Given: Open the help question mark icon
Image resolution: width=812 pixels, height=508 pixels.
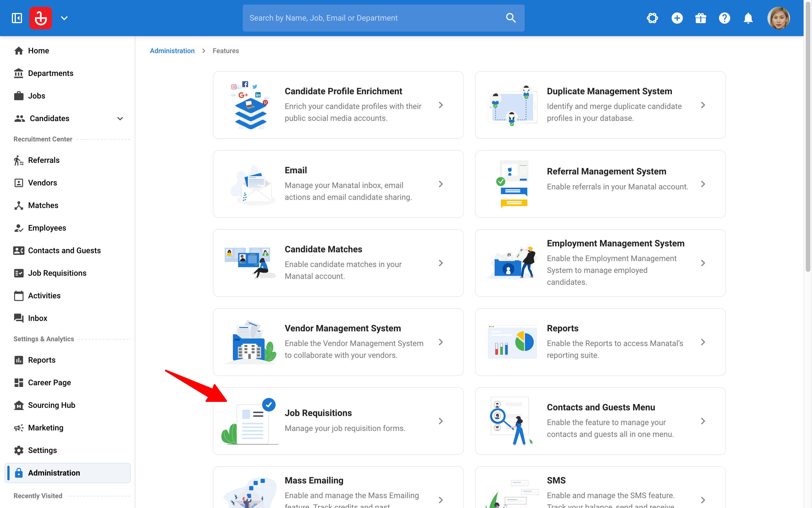Looking at the screenshot, I should click(x=724, y=18).
